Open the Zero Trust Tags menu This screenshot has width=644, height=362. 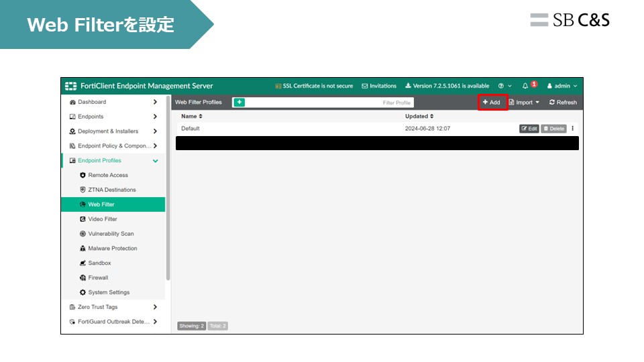(x=98, y=307)
